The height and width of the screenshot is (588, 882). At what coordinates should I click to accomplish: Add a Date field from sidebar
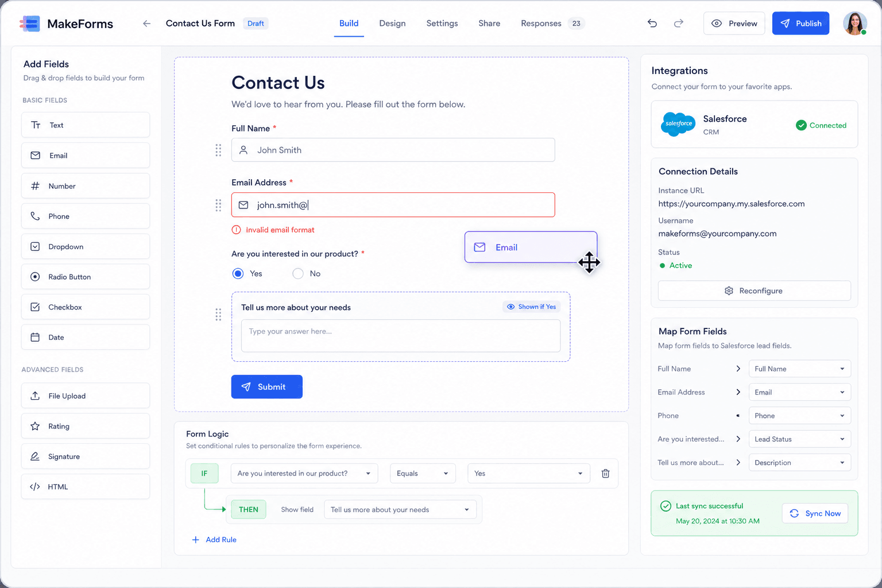(x=86, y=338)
